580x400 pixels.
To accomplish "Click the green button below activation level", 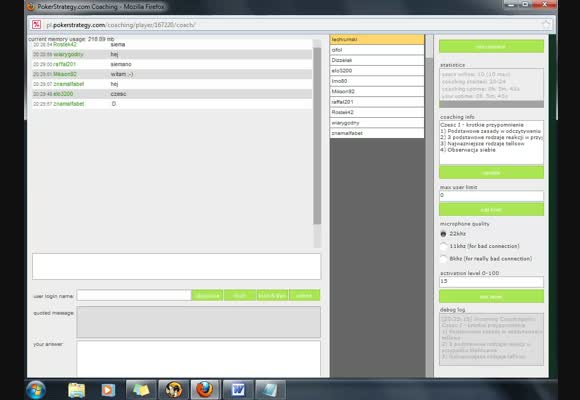I will pyautogui.click(x=491, y=297).
